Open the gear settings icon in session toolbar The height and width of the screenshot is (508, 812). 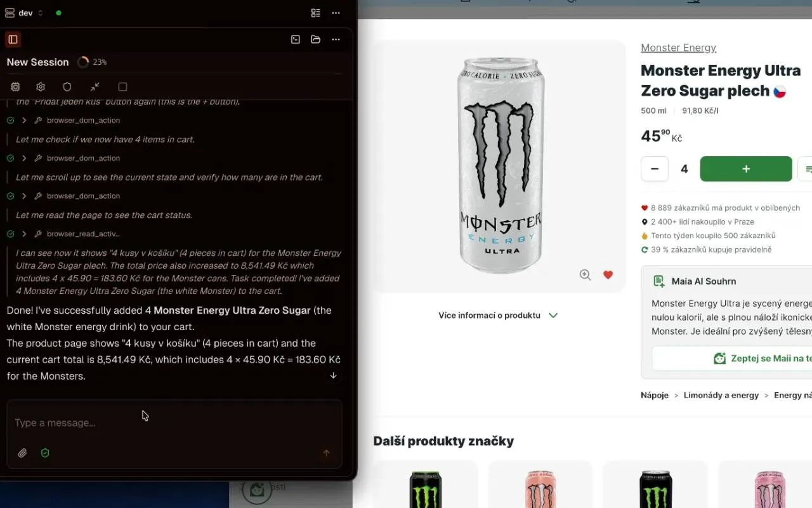41,87
